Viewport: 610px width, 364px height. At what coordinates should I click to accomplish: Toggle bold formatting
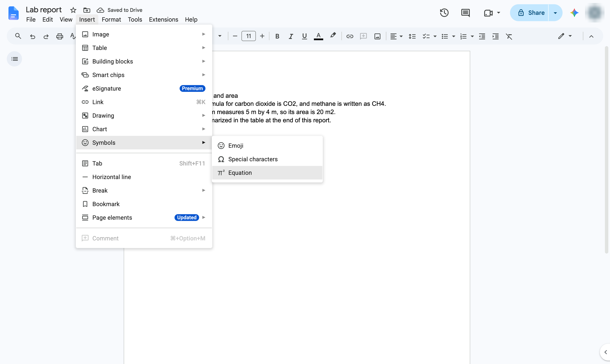coord(277,36)
